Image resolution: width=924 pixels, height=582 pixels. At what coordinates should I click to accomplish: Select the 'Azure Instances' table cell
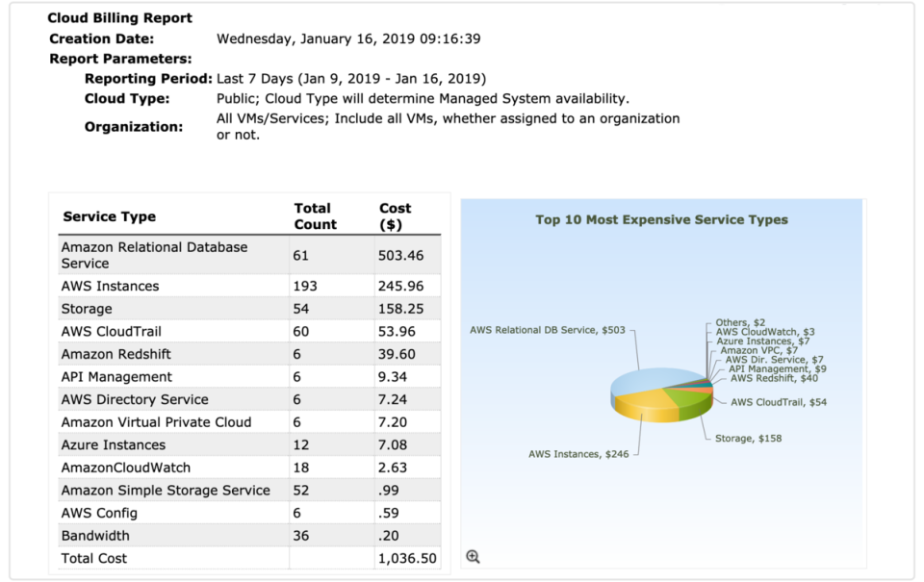114,444
